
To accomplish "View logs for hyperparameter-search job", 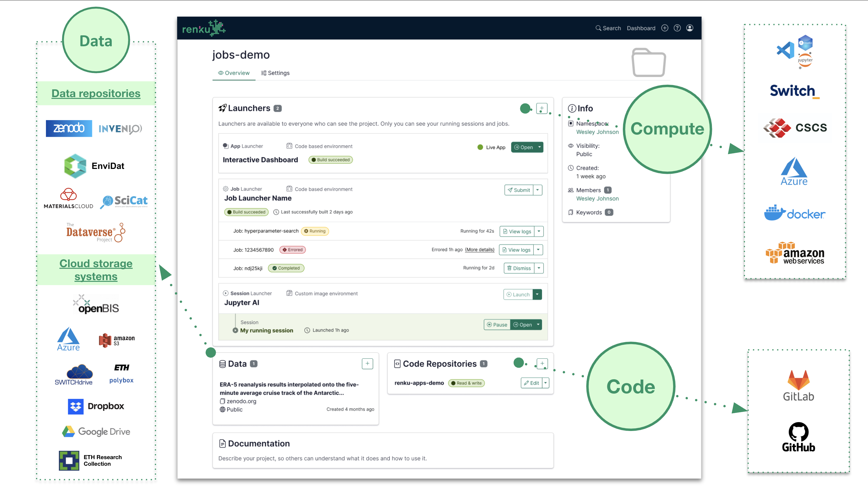I will pyautogui.click(x=517, y=231).
